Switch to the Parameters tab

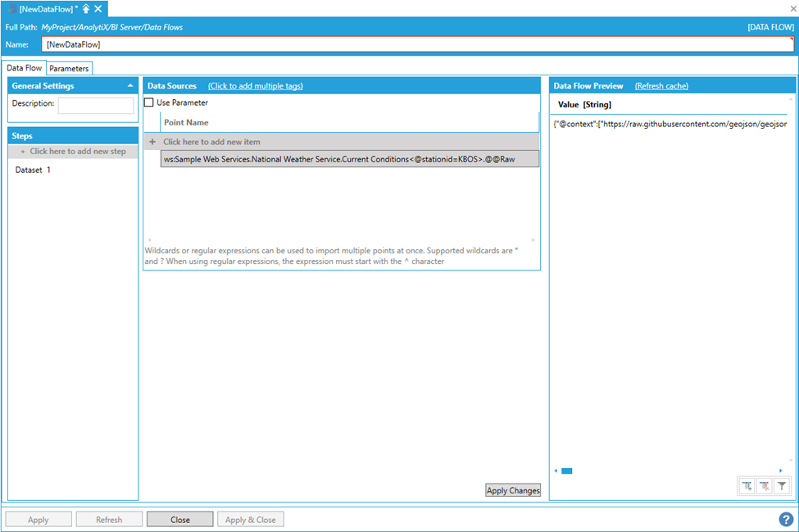pyautogui.click(x=69, y=68)
